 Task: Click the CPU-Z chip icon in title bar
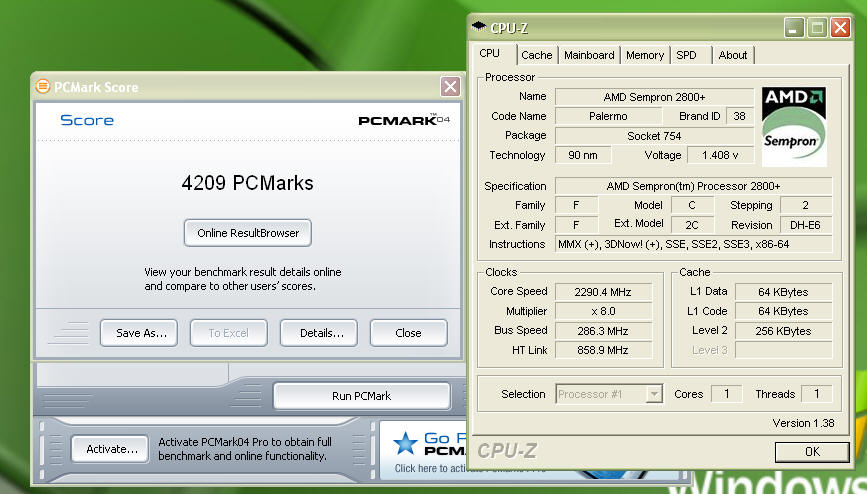click(x=478, y=27)
